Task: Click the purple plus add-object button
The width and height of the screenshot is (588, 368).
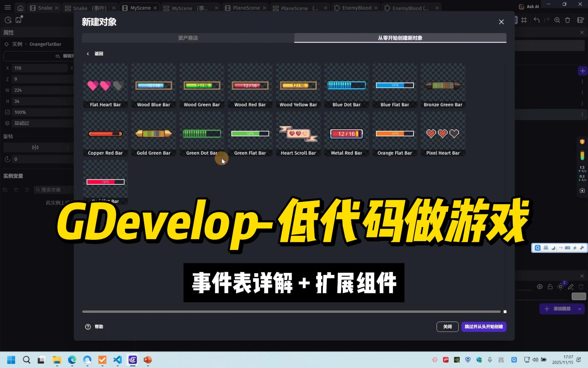Action: coord(583,71)
